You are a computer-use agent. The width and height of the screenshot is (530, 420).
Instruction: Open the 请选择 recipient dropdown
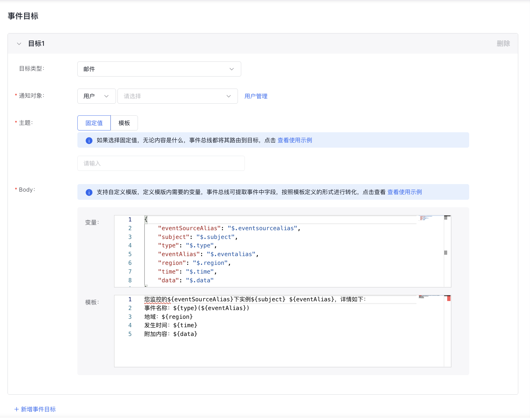177,96
